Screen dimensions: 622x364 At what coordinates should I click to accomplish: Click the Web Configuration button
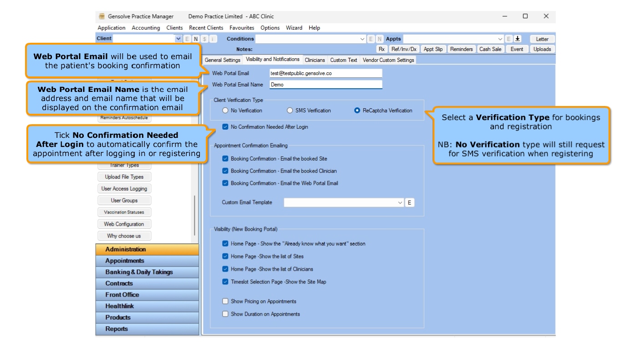[x=124, y=224]
